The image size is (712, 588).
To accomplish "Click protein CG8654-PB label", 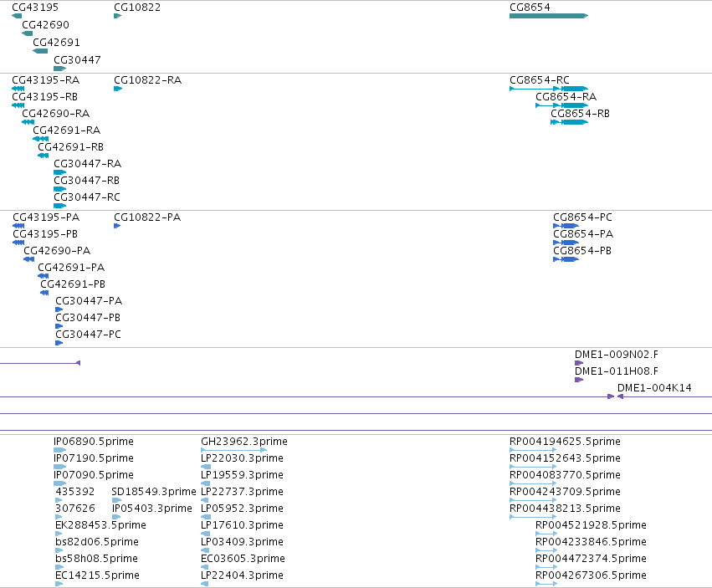I will click(x=582, y=251).
